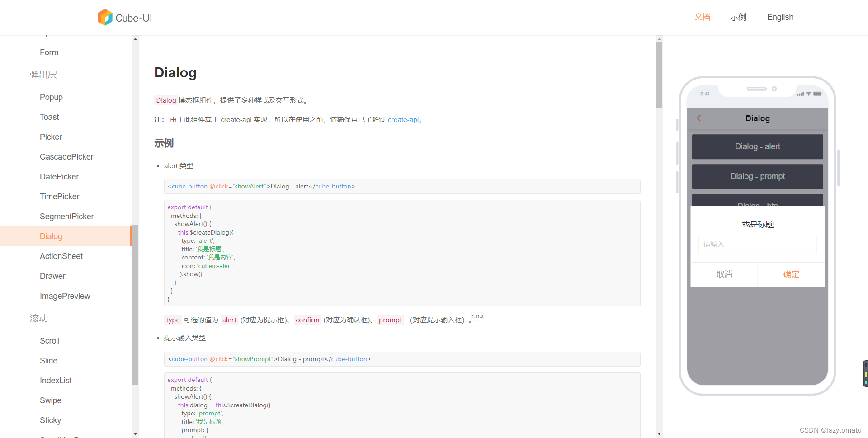Click the 'alert 类型' bullet text

coord(179,166)
